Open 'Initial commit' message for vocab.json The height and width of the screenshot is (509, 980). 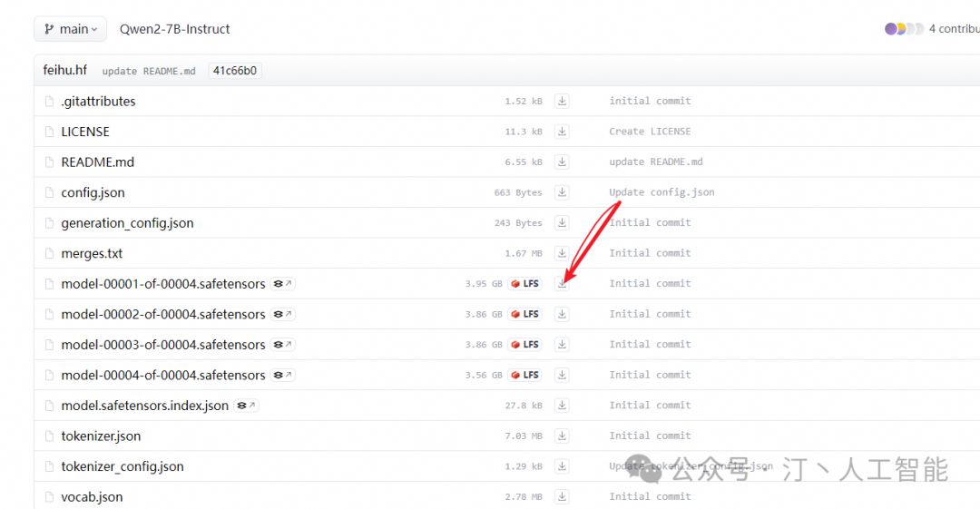[650, 496]
